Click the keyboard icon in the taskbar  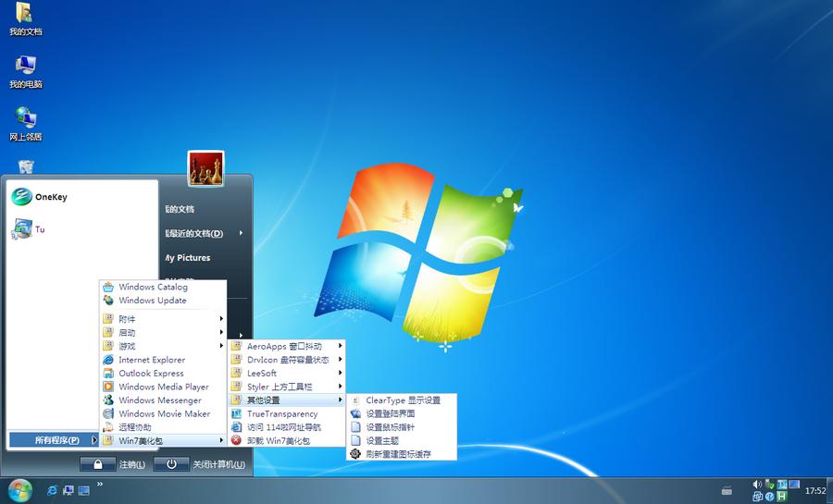click(727, 490)
